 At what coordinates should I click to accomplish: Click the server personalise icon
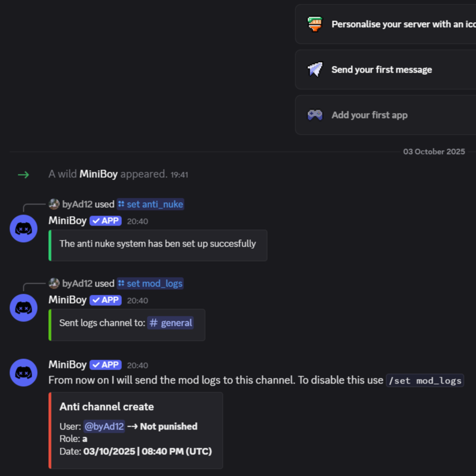pos(315,24)
